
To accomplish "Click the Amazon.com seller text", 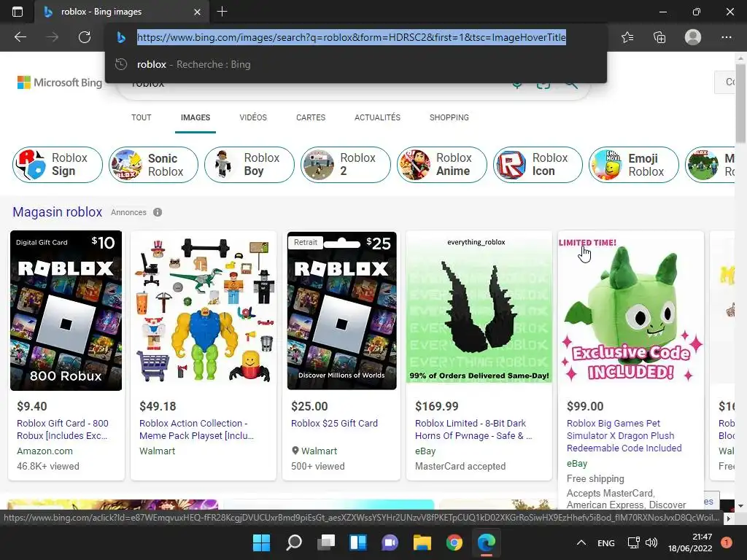I will (x=44, y=451).
